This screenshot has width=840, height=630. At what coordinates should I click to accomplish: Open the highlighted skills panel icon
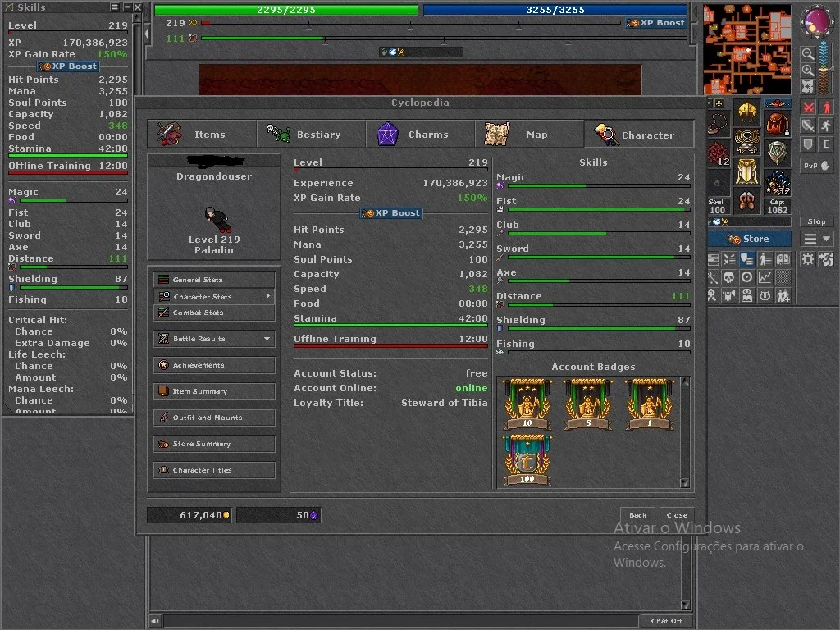click(x=746, y=259)
